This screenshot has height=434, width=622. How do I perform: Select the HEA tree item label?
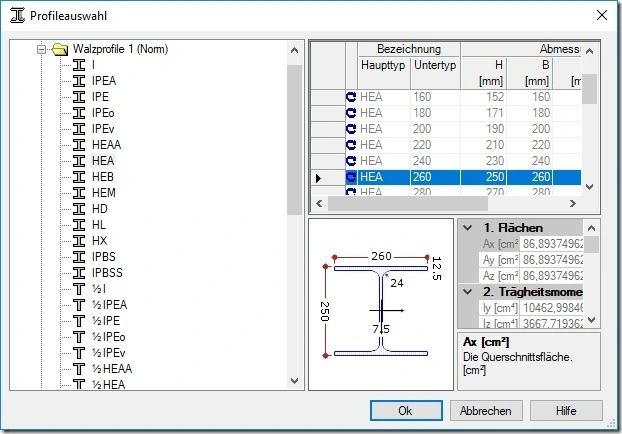103,161
